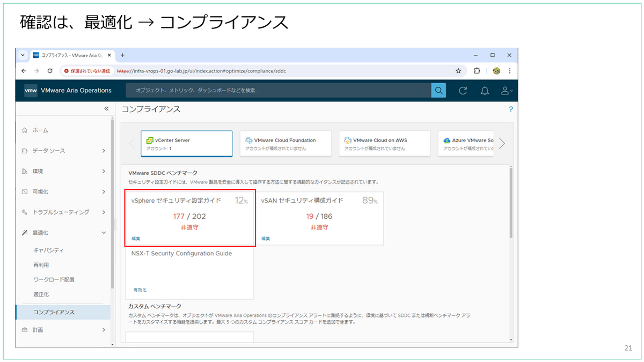Open the vSAN セキュリティ構成ガイド scorecard

point(319,218)
